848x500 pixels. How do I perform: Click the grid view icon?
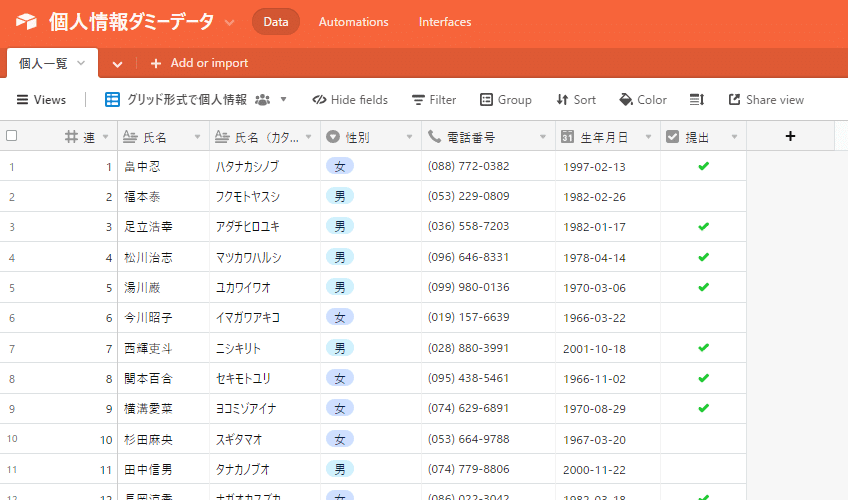[112, 99]
